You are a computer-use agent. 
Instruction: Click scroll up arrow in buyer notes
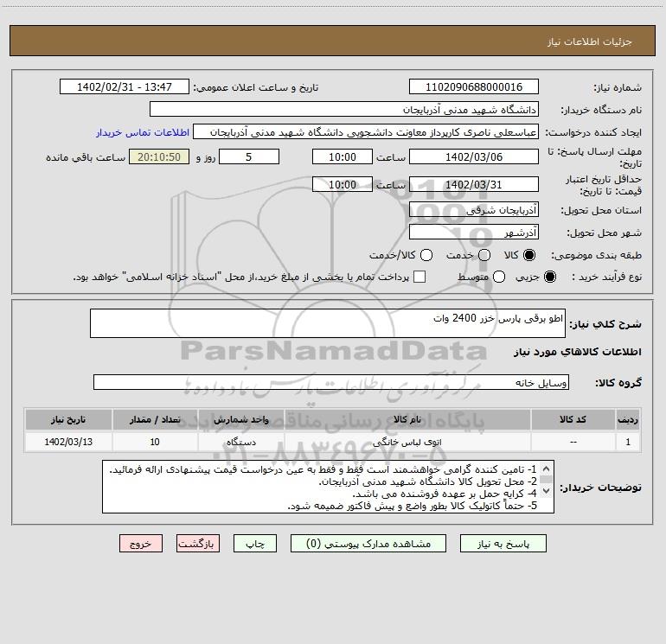pyautogui.click(x=547, y=469)
